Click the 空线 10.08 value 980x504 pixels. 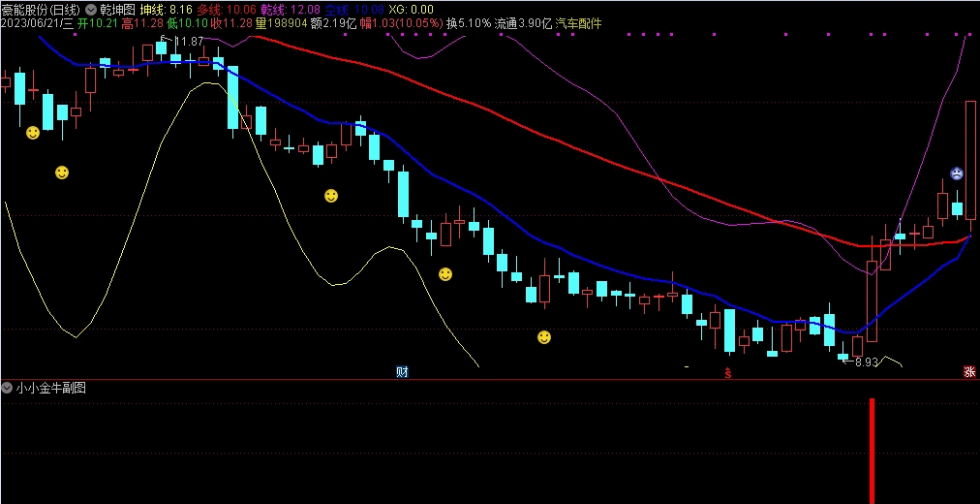(x=354, y=10)
